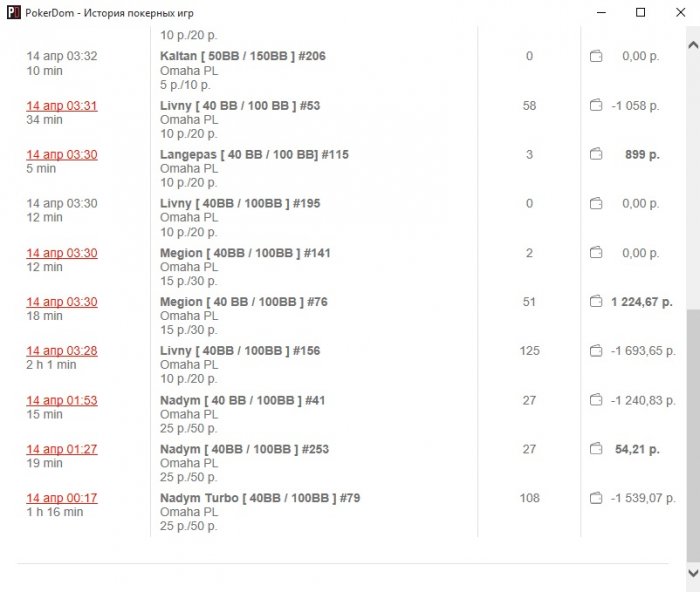Open the 14 апр 01:27 session link
Screen dimensions: 700x592
click(x=62, y=449)
